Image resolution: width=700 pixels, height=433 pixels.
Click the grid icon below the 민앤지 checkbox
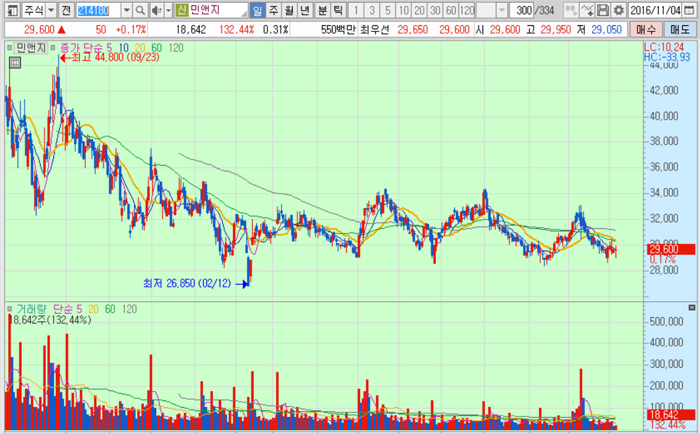coord(14,63)
